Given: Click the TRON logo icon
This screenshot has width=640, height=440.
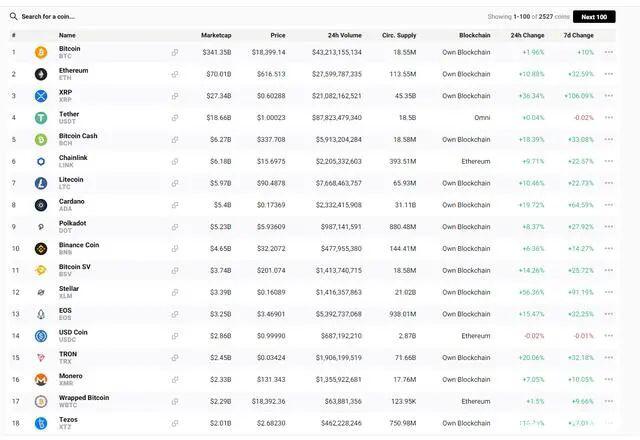Looking at the screenshot, I should [x=41, y=358].
